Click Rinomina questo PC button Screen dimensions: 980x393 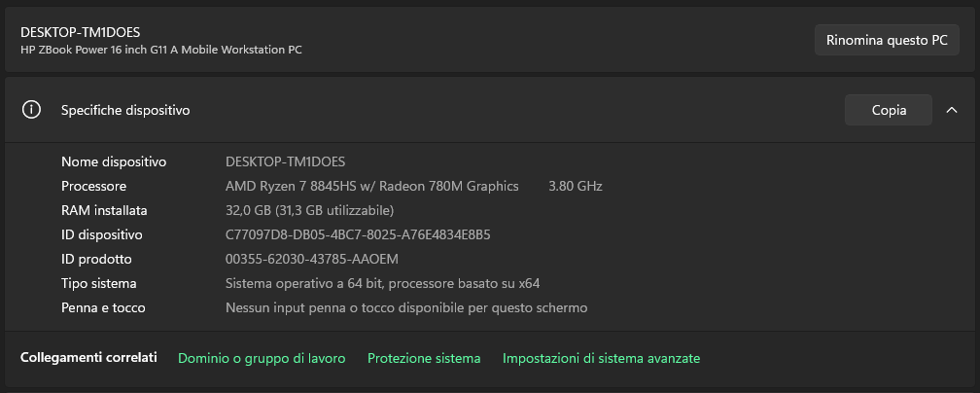[x=886, y=41]
